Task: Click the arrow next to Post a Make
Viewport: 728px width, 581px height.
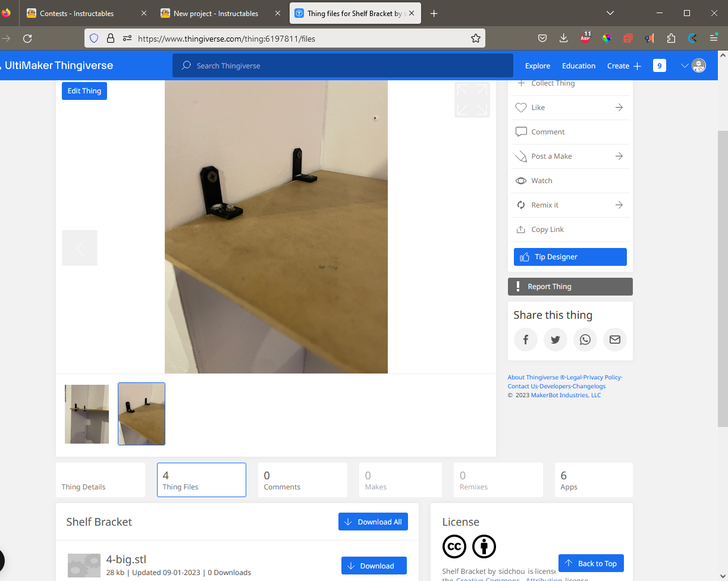Action: [619, 156]
